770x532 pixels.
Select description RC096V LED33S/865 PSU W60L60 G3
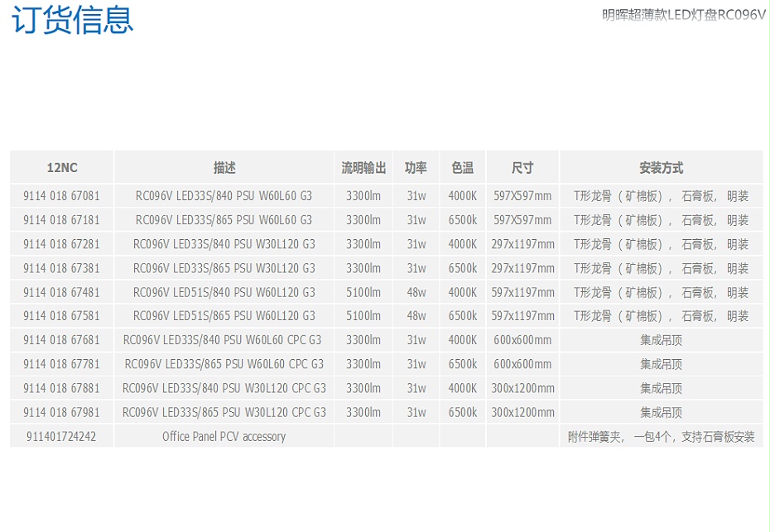coord(224,220)
